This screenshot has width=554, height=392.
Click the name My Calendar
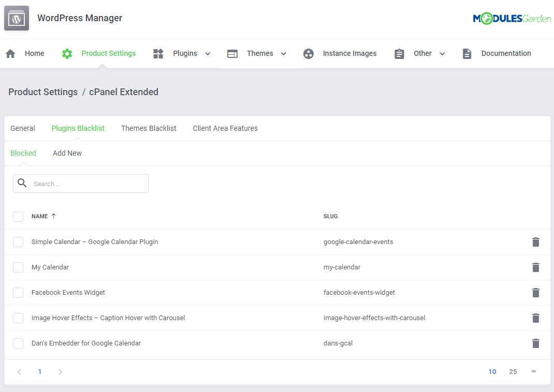[x=50, y=267]
